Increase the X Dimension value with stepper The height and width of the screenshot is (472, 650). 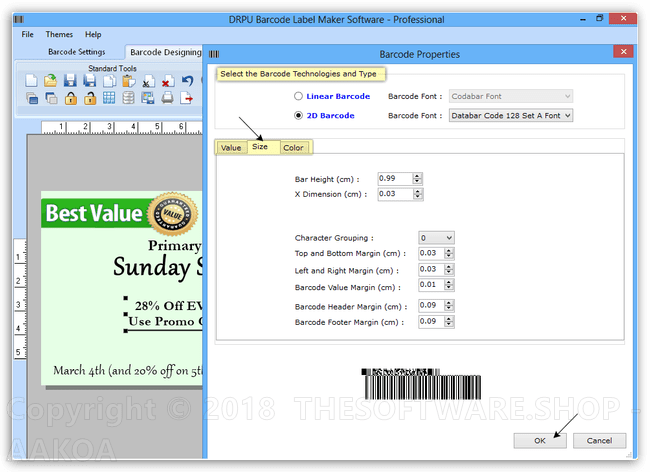coord(417,191)
